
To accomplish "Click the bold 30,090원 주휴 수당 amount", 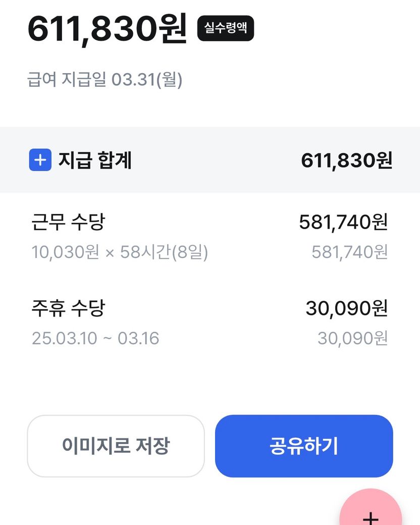I will point(346,308).
